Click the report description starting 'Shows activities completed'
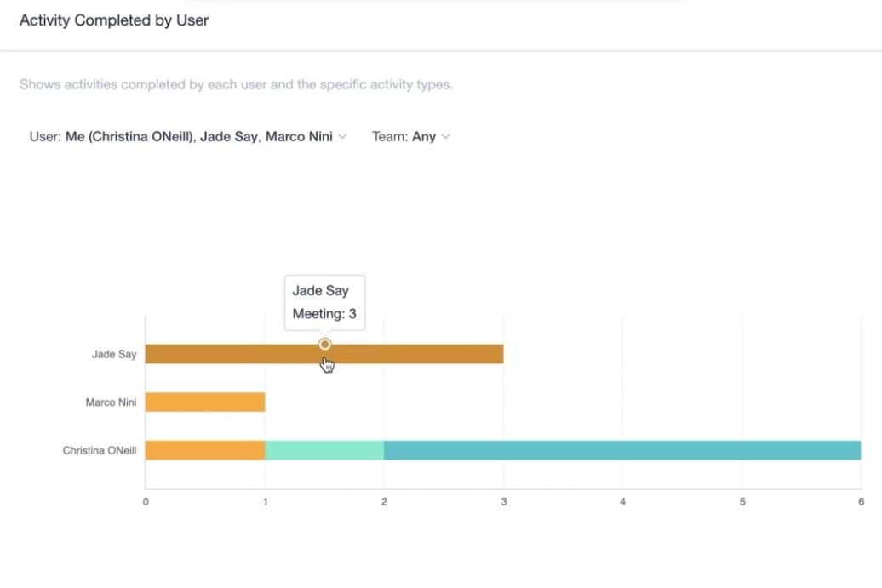 point(237,84)
